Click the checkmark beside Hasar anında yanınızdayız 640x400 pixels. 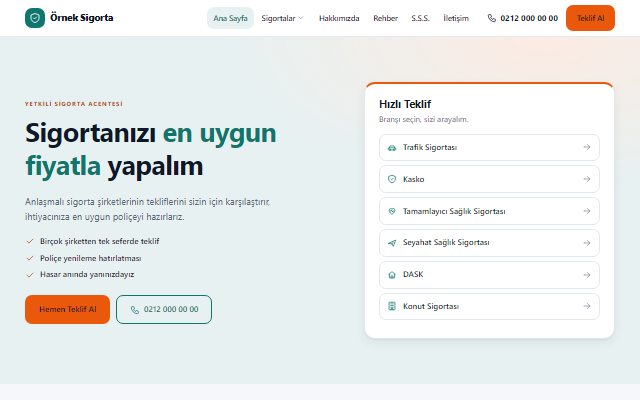(30, 275)
